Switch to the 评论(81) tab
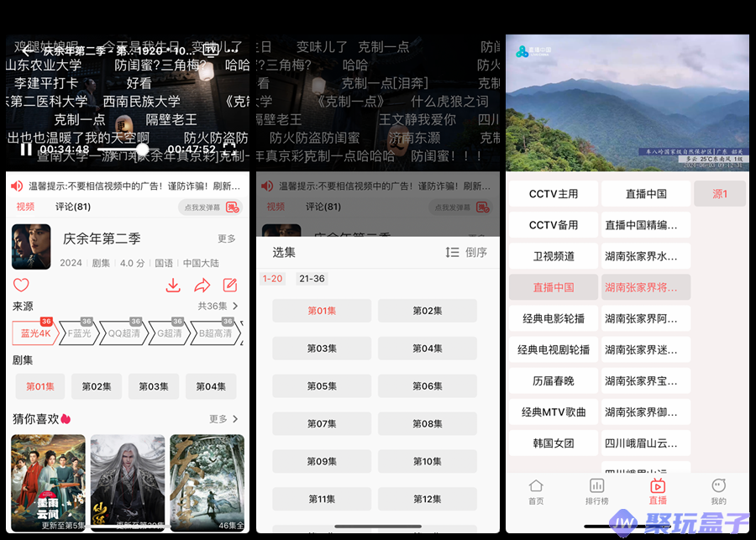The image size is (756, 540). [x=73, y=207]
